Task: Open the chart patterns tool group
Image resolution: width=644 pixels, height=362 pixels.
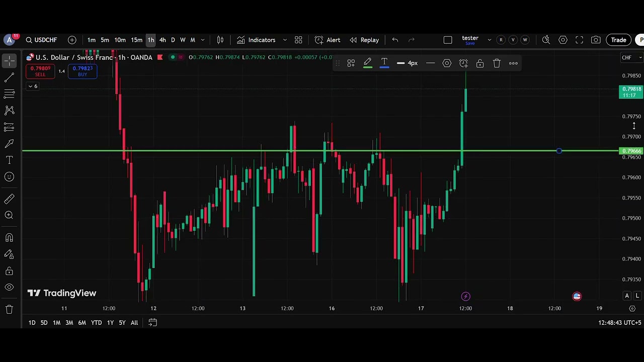Action: tap(9, 111)
